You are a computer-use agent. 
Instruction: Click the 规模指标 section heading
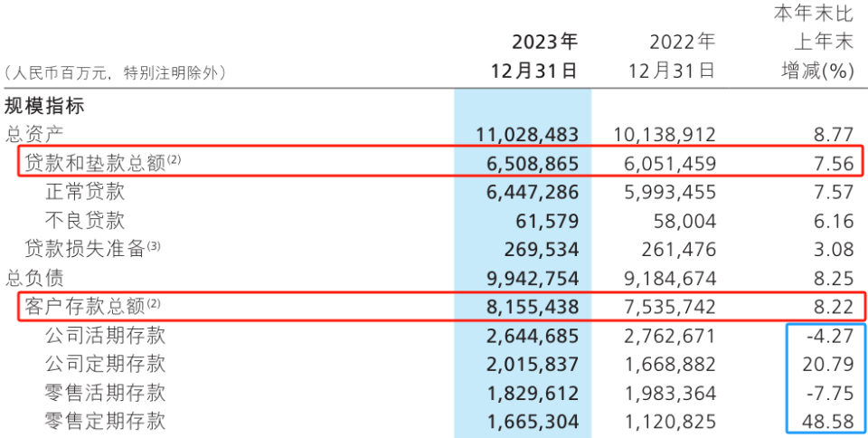coord(44,106)
